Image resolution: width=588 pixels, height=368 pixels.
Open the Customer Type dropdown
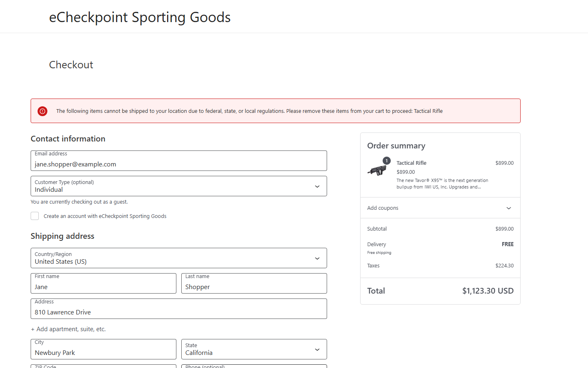click(x=179, y=186)
